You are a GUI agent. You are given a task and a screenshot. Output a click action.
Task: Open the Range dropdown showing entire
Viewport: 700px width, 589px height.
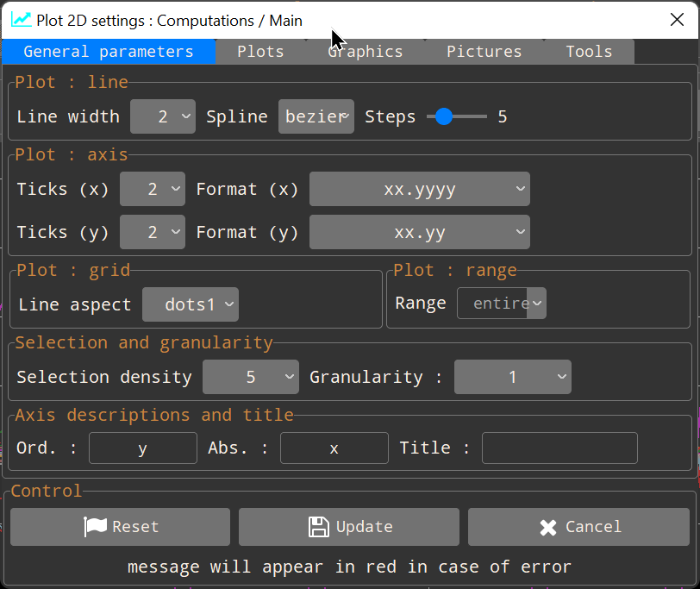(x=502, y=303)
